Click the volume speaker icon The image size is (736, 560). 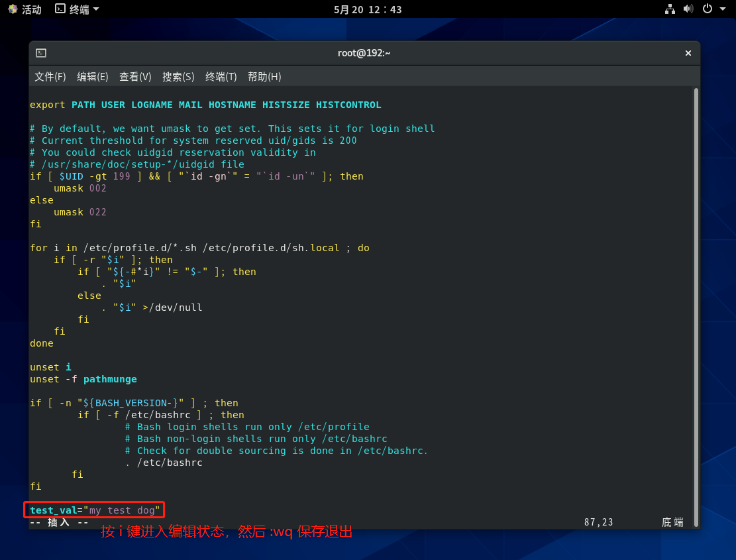pyautogui.click(x=688, y=9)
